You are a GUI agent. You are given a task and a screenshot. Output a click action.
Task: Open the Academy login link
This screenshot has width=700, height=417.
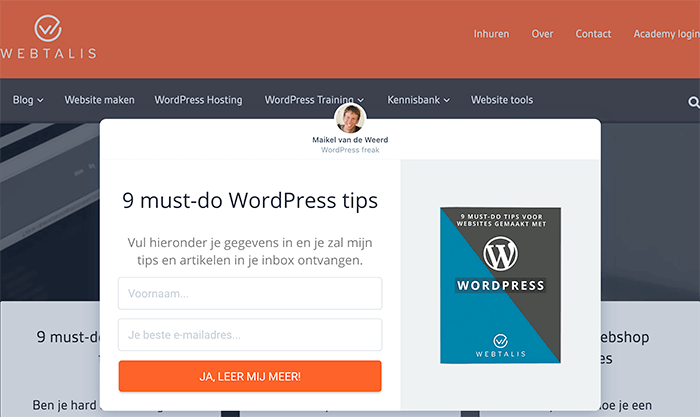point(667,34)
